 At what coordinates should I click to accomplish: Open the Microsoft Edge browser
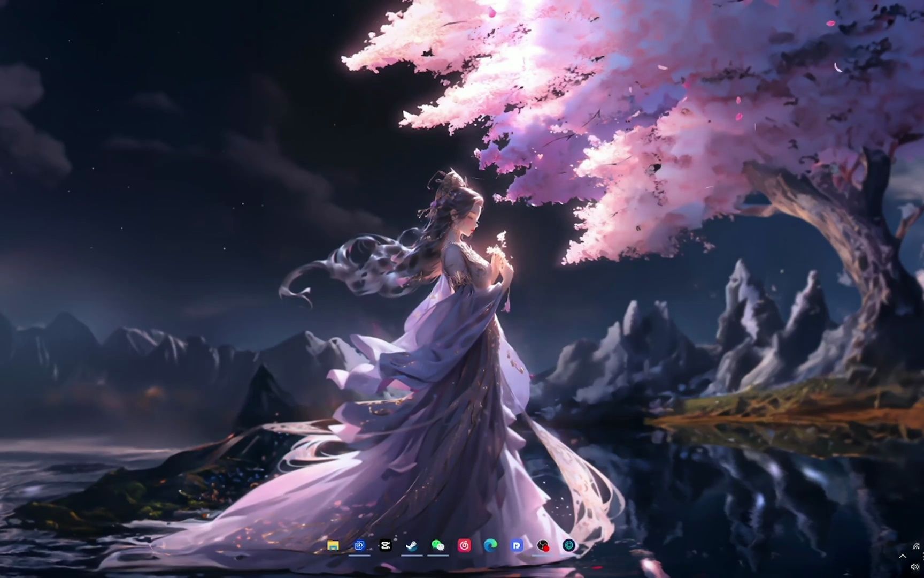[x=490, y=546]
